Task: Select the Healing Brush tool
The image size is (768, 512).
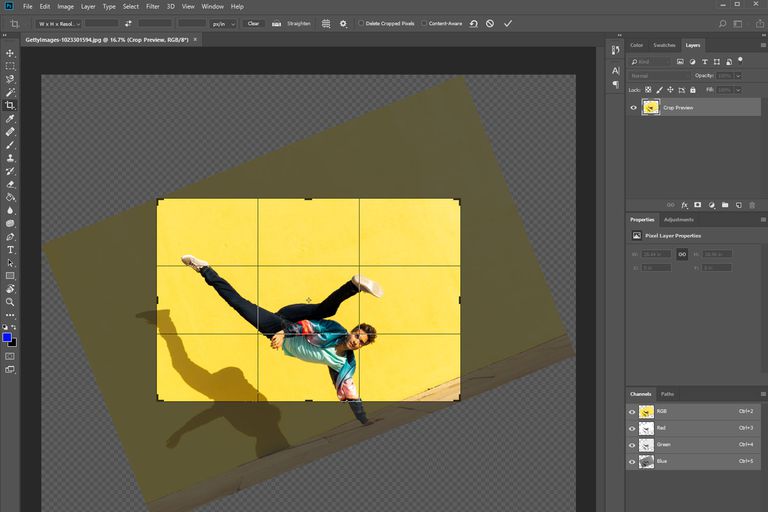Action: tap(10, 132)
